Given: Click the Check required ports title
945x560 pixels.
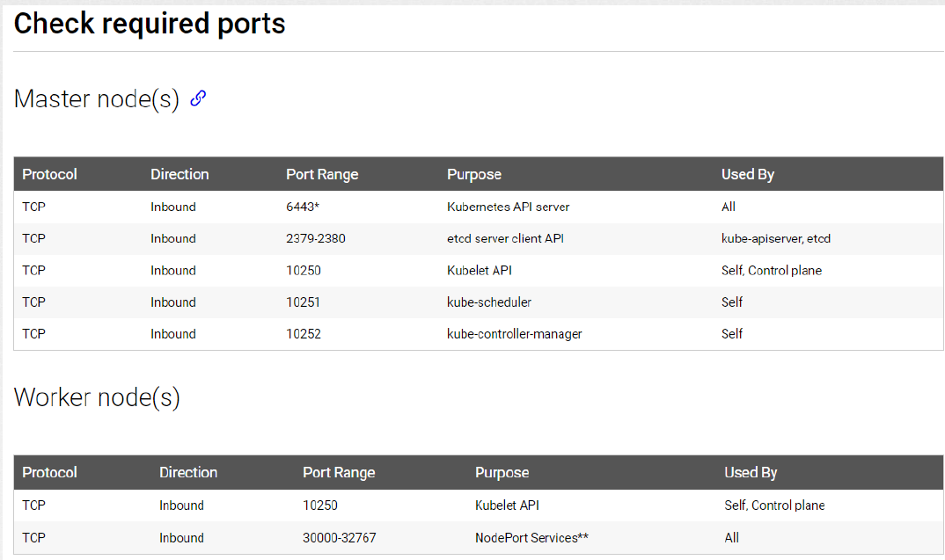Looking at the screenshot, I should (x=150, y=24).
